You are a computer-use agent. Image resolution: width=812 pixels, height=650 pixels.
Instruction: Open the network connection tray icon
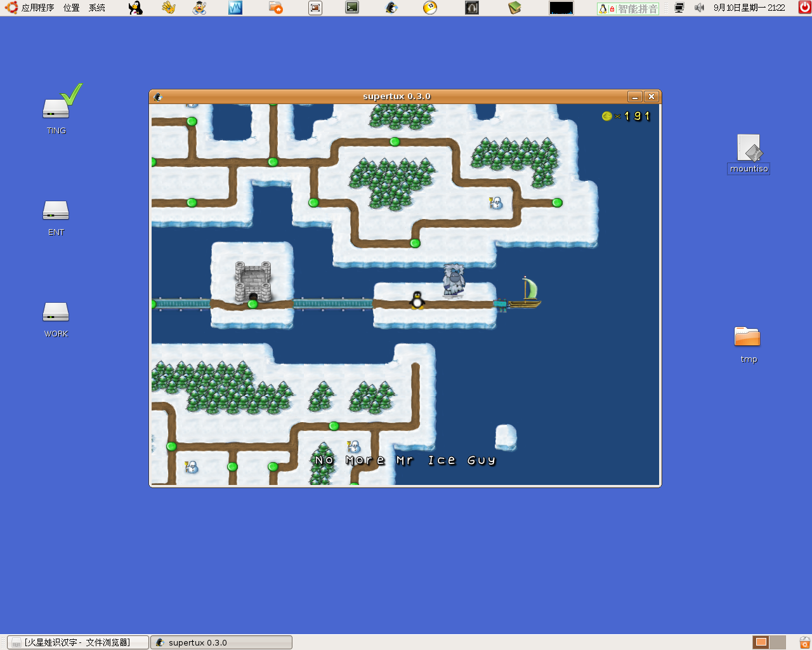tap(679, 8)
